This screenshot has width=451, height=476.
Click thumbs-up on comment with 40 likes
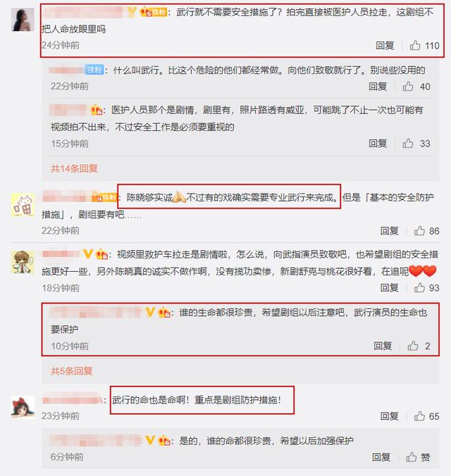(408, 87)
